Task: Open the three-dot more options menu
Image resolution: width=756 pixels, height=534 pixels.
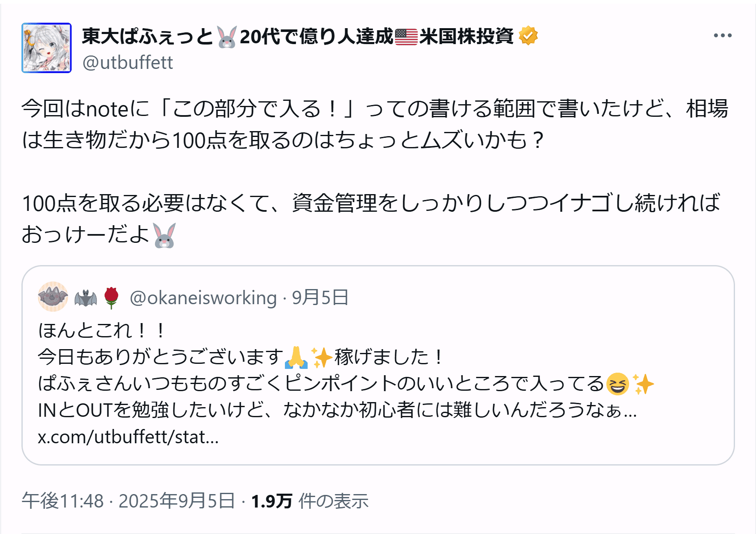Action: pos(722,36)
